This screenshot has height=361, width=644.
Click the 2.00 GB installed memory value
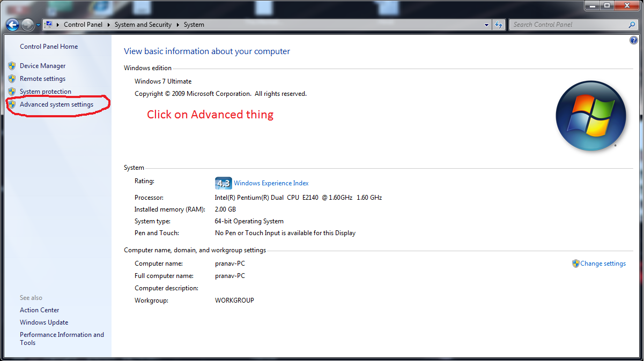coord(225,209)
